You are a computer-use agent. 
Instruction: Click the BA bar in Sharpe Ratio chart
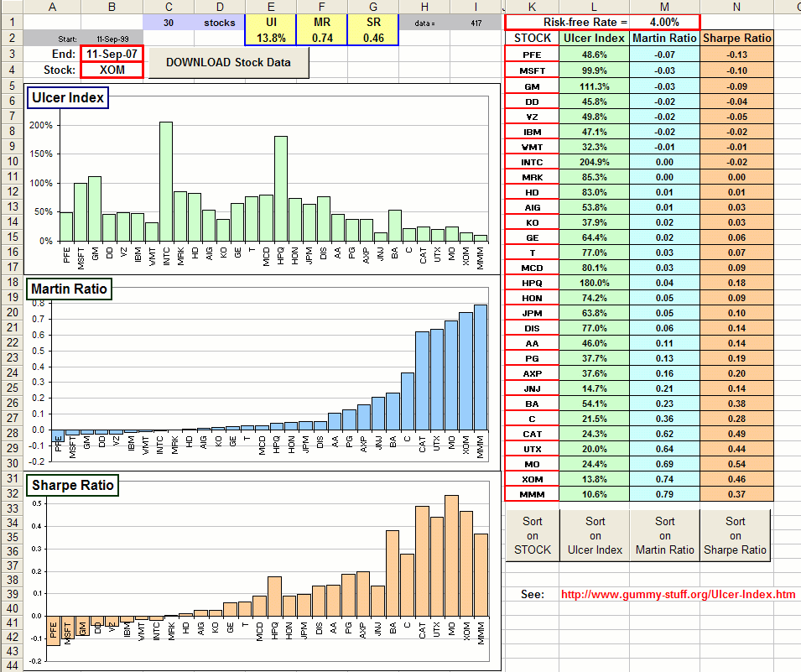point(393,573)
